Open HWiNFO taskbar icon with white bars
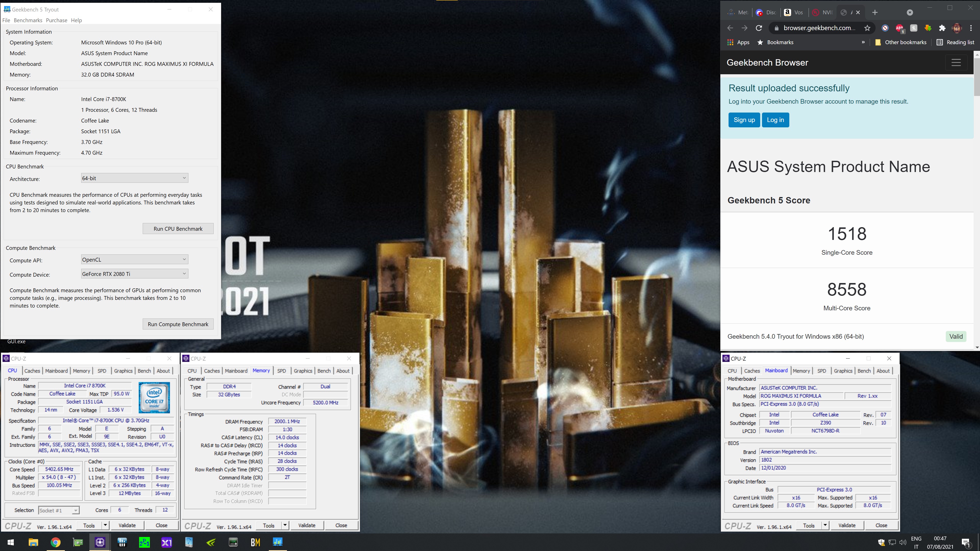 (x=122, y=542)
